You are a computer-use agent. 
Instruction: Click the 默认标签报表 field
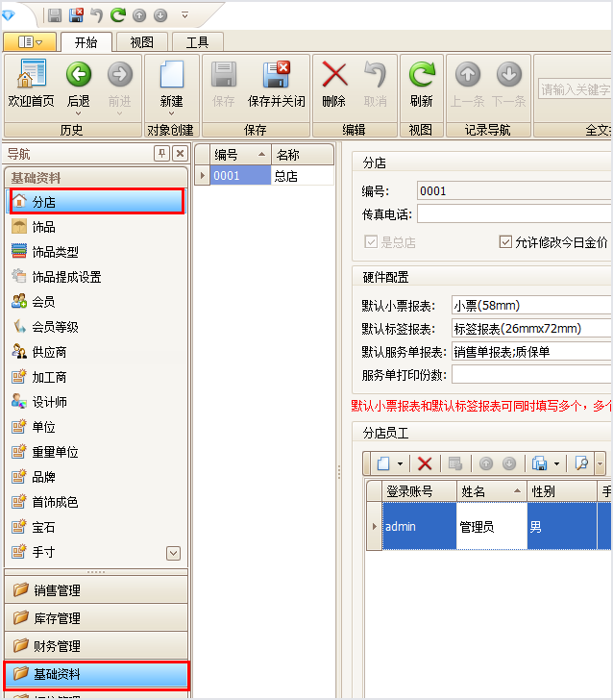[x=531, y=329]
